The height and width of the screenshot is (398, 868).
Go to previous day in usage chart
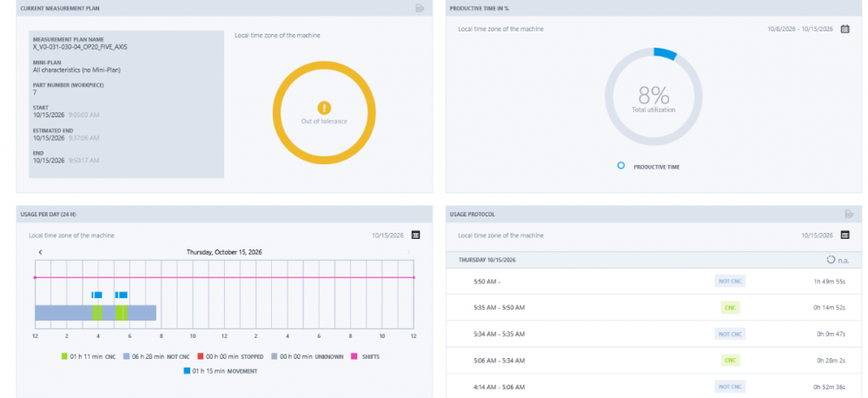coord(41,252)
